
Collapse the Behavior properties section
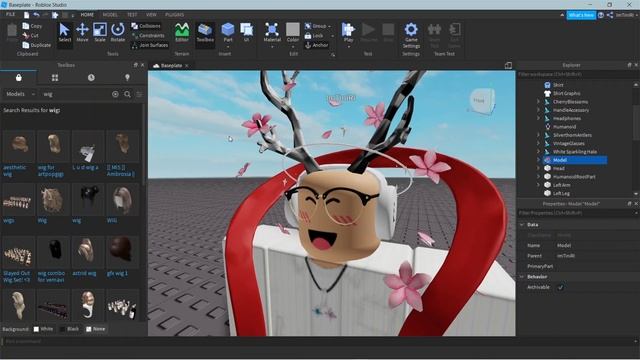(522, 277)
